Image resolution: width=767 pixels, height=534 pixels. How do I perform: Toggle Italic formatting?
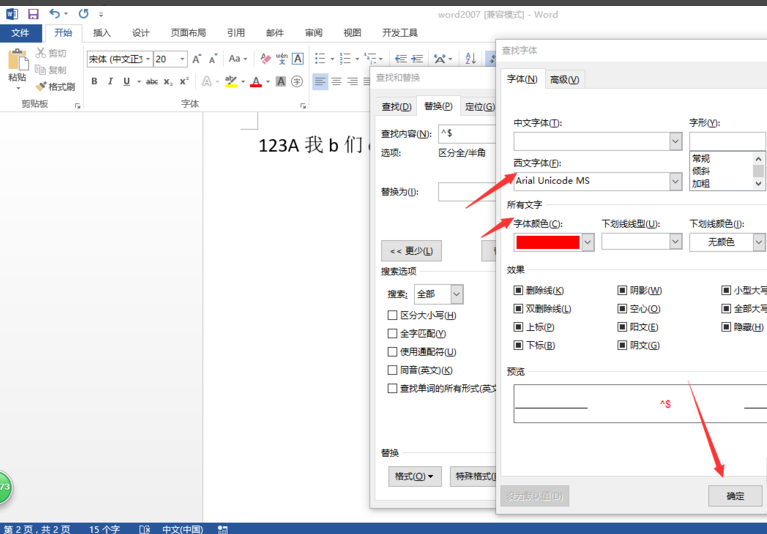coord(110,82)
